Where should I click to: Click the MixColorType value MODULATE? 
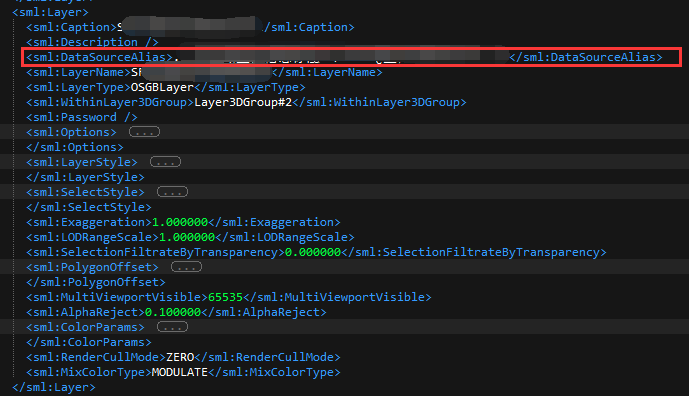point(180,372)
